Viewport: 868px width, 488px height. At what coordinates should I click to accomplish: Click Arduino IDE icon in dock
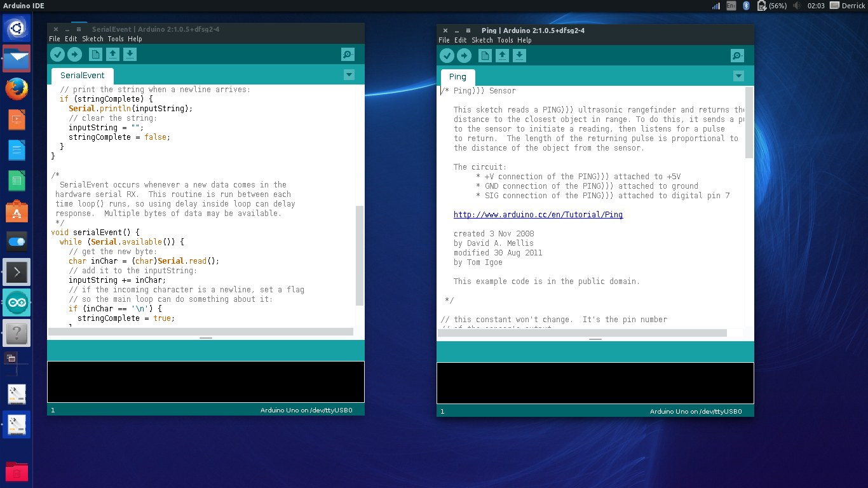click(17, 302)
